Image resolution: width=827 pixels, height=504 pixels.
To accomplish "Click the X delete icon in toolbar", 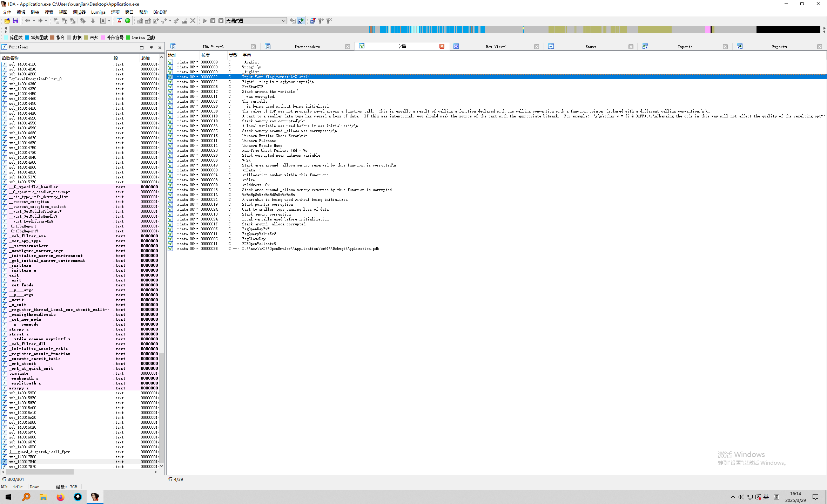I will (x=193, y=21).
